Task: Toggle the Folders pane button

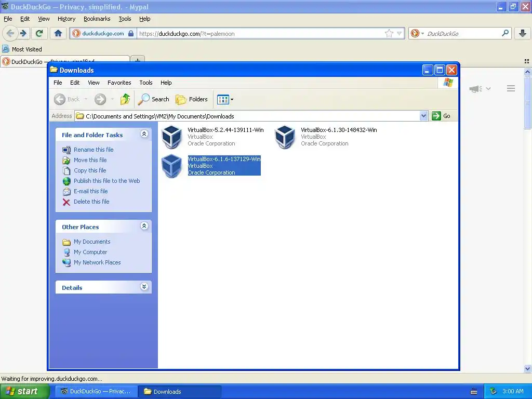Action: 192,99
